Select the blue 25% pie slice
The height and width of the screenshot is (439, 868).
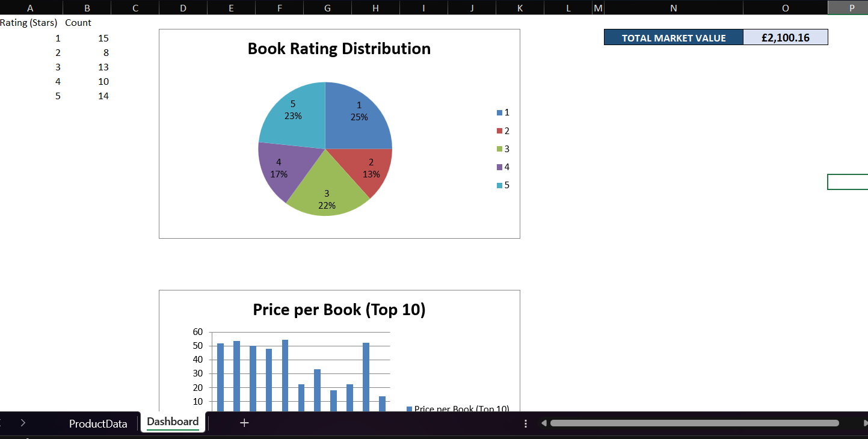point(359,115)
